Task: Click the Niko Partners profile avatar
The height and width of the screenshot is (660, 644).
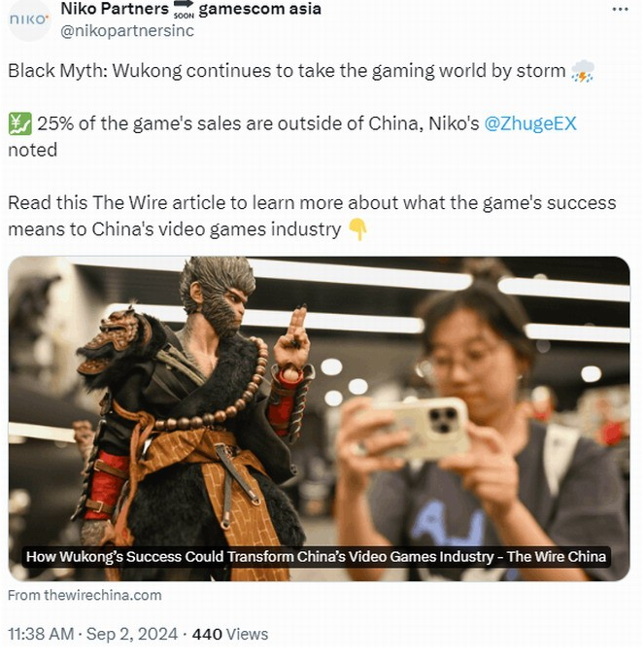Action: [x=28, y=20]
